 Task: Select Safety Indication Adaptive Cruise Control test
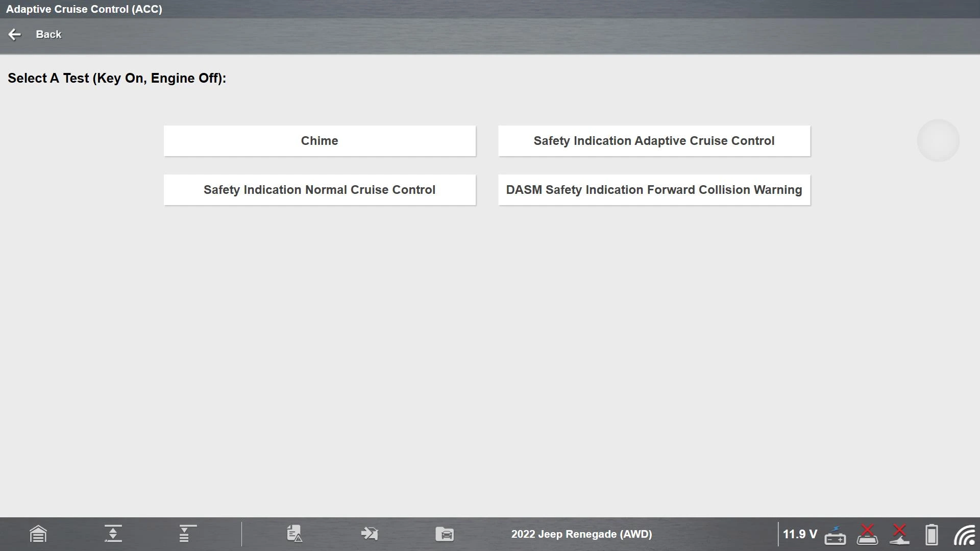pos(654,141)
